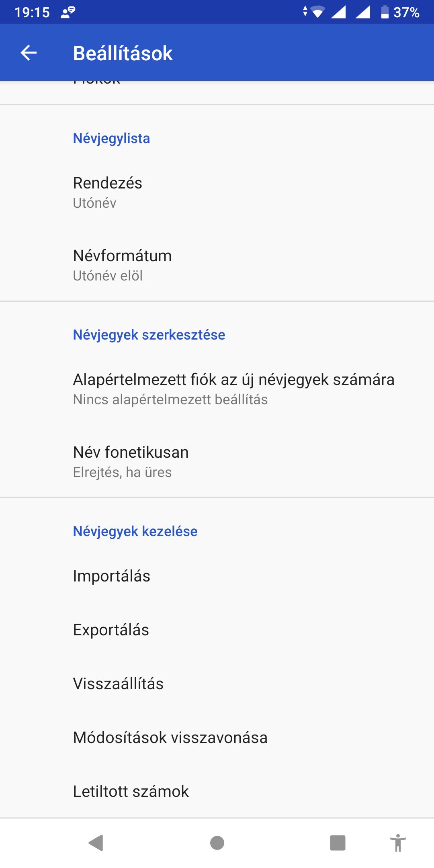Tap the Wi-Fi status icon
Viewport: 434px width, 868px height.
tap(317, 12)
